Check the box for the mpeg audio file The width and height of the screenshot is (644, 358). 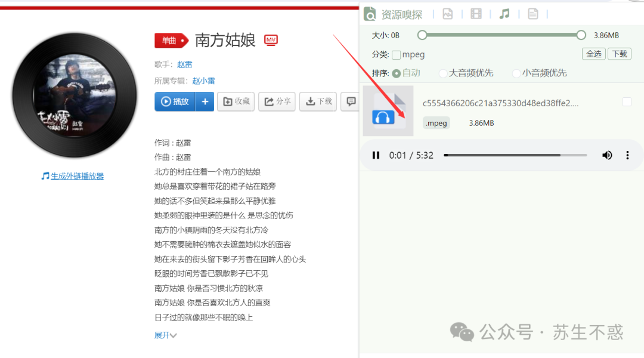tap(627, 102)
